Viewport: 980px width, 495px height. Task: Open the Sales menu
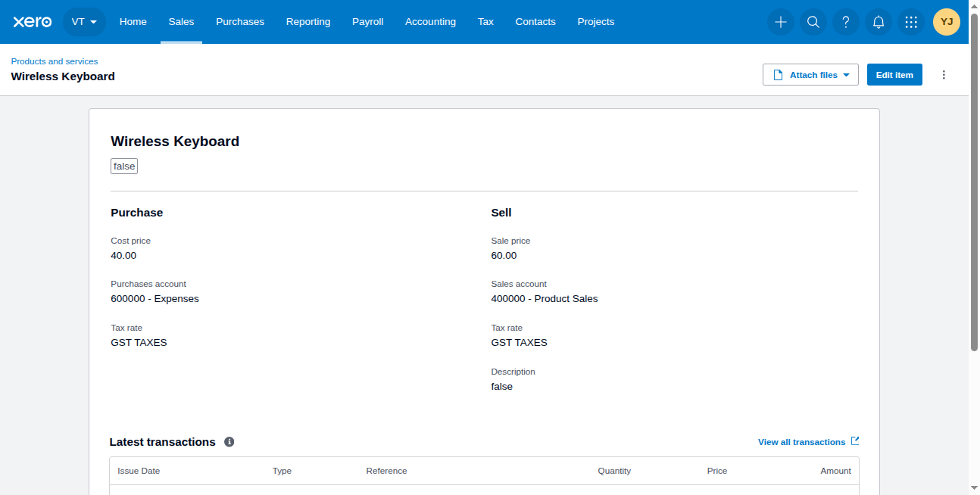point(181,22)
